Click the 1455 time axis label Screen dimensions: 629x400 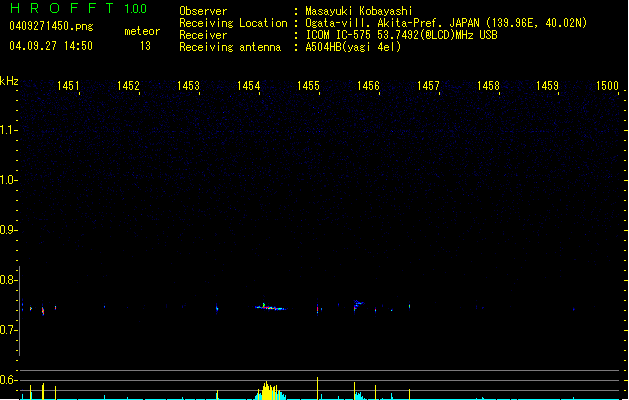[308, 86]
